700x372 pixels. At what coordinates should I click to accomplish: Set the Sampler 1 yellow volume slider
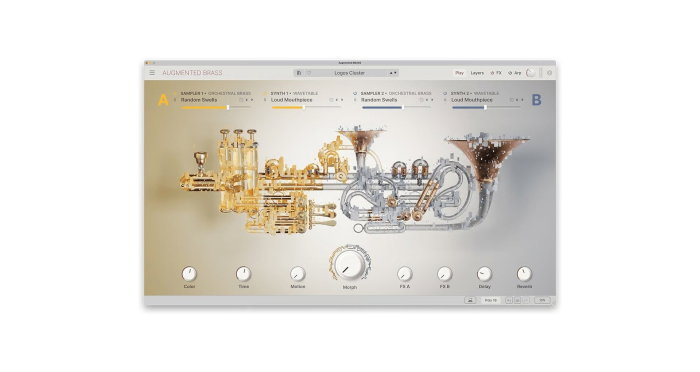click(x=217, y=108)
